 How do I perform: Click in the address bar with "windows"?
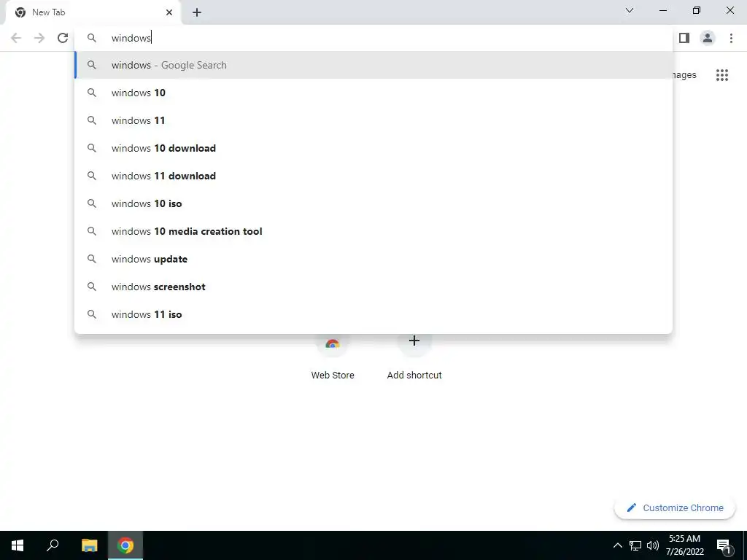[x=373, y=38]
